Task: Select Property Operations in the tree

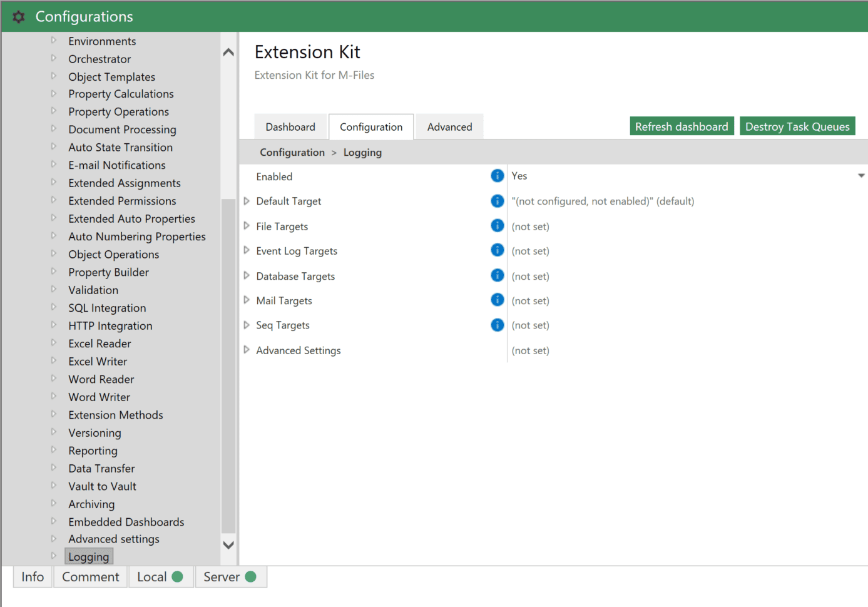Action: pyautogui.click(x=119, y=111)
